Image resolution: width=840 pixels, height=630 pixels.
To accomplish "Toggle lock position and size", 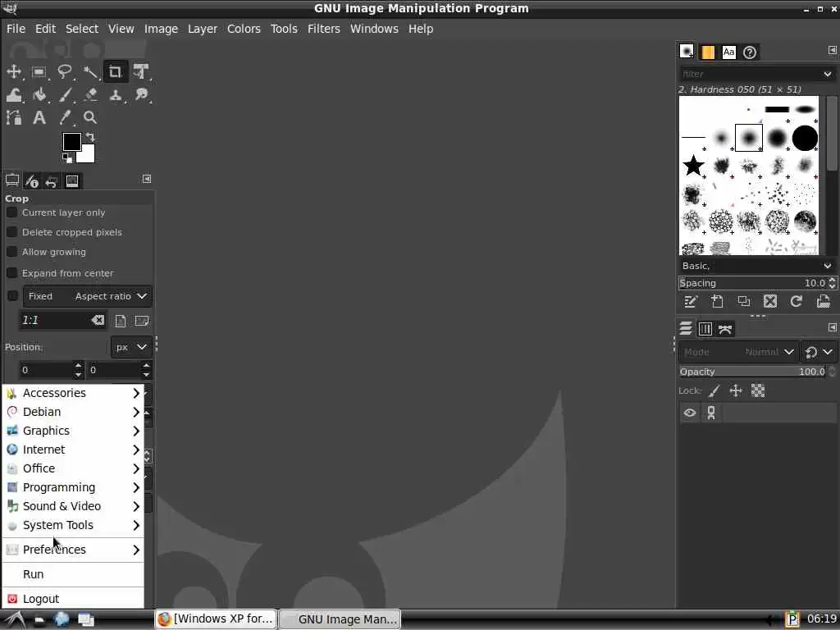I will click(736, 391).
